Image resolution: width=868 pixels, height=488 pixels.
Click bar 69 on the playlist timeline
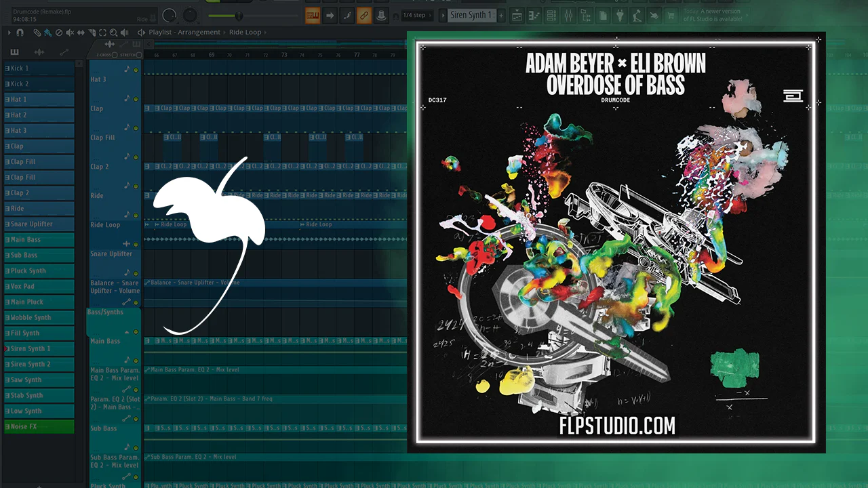[212, 55]
